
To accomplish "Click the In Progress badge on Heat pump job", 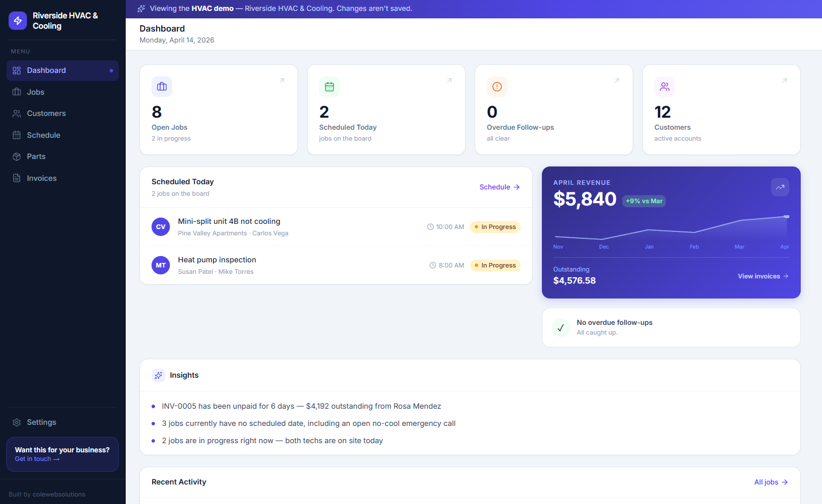I will (495, 265).
